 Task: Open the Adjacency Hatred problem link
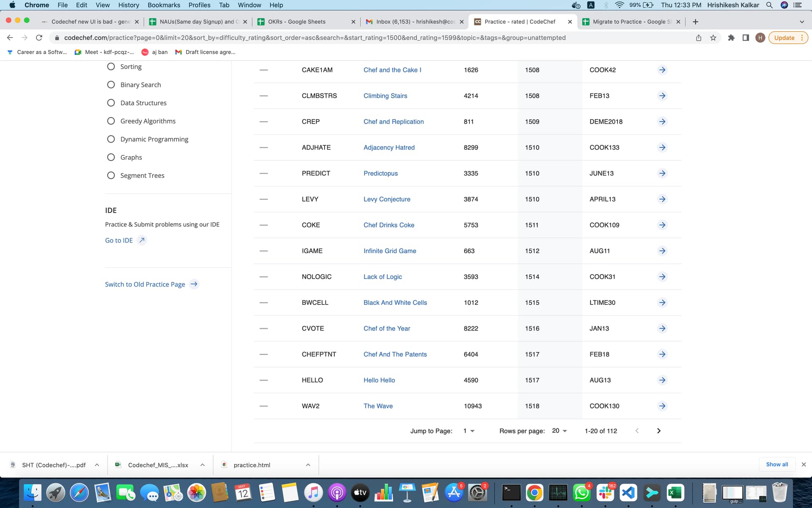[x=389, y=147]
